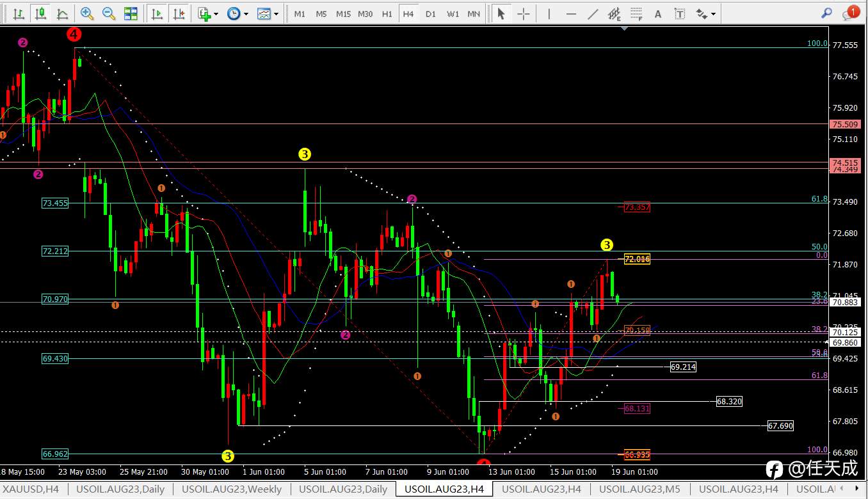Click the 77.555 price scale value
The image size is (868, 499).
(x=845, y=45)
